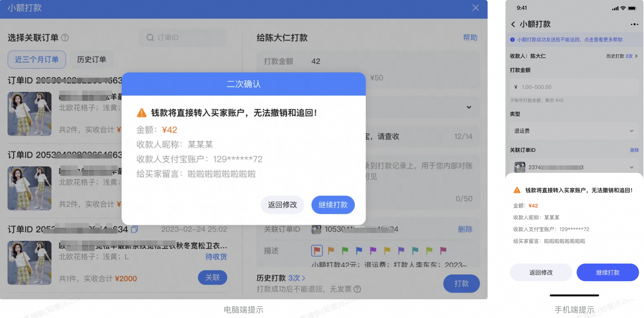Copy order ID ending 634 with copy icon
The height and width of the screenshot is (318, 644).
point(134,229)
